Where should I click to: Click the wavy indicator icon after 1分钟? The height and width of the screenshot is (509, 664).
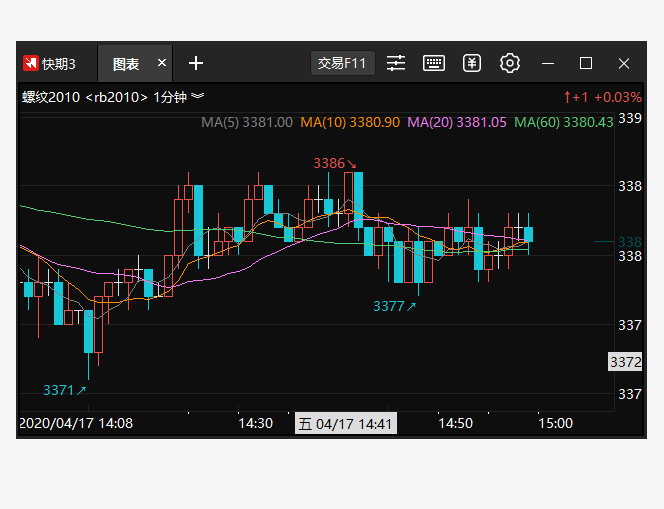(x=197, y=96)
